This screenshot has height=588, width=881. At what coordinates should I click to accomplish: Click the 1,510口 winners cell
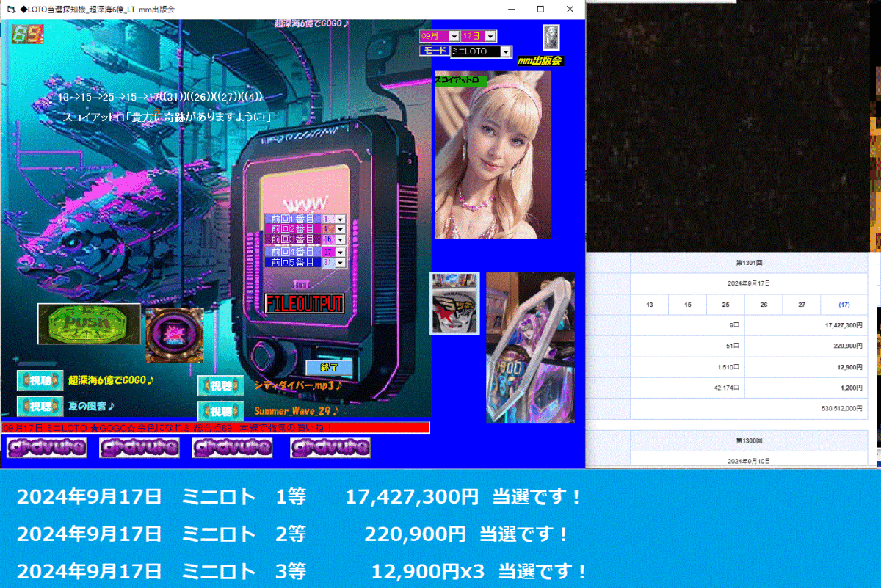pyautogui.click(x=687, y=366)
